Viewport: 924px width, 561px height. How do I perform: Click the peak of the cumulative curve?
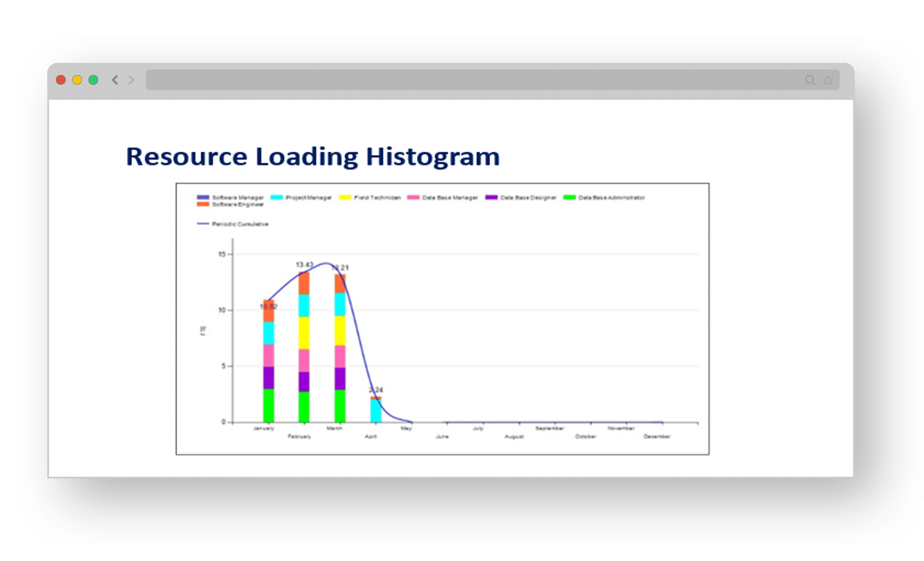click(x=326, y=263)
